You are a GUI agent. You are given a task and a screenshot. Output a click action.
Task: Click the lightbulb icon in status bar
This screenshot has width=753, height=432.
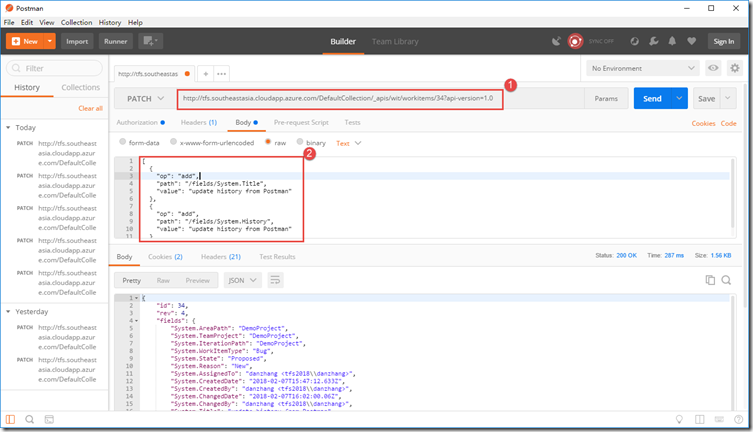pos(679,419)
